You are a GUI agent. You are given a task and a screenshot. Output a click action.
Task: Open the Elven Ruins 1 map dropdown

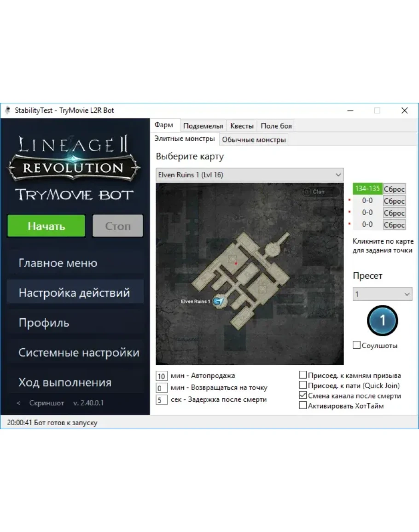point(250,175)
